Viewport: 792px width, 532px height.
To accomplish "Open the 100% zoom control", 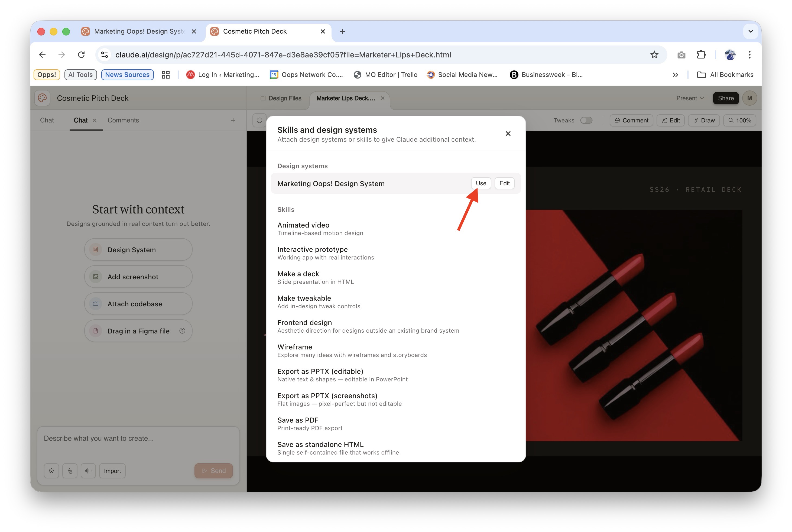I will click(x=739, y=121).
